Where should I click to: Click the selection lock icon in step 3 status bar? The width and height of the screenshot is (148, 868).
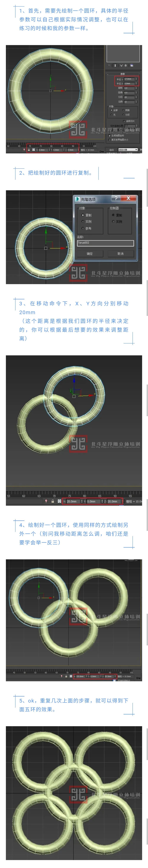click(53, 501)
